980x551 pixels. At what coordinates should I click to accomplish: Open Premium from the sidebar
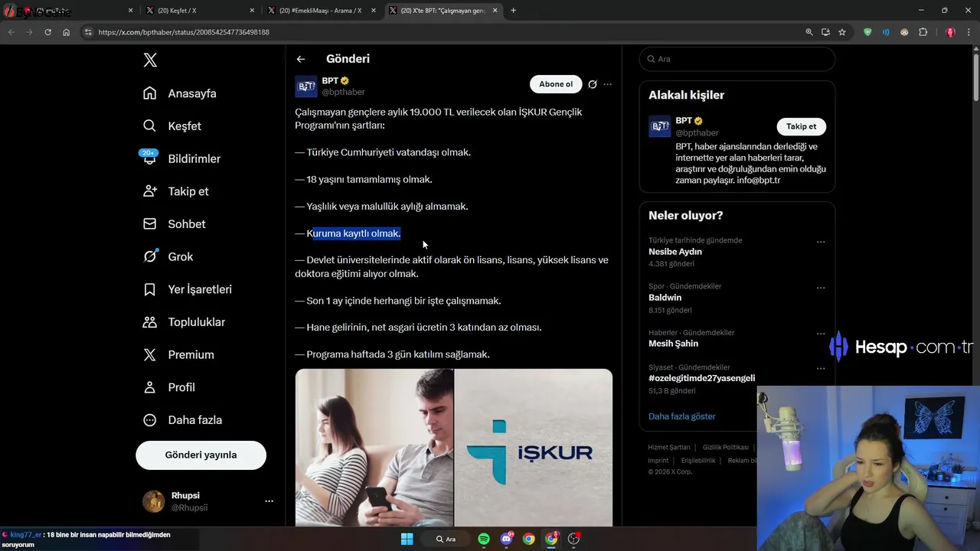pyautogui.click(x=178, y=354)
